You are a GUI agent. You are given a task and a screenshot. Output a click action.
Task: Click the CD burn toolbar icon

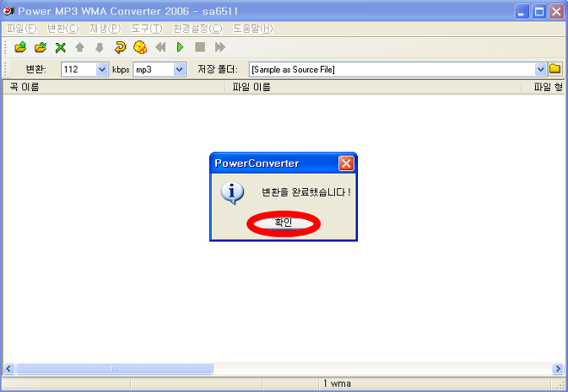140,47
